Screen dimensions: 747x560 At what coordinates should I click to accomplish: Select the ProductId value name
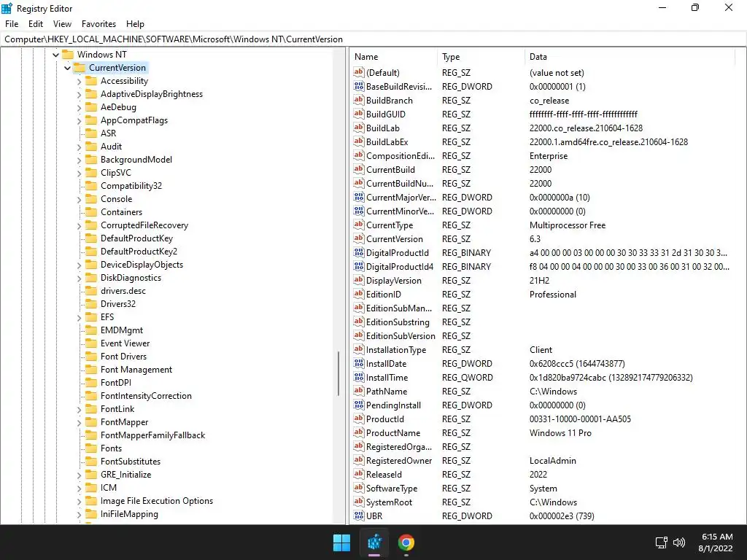385,419
